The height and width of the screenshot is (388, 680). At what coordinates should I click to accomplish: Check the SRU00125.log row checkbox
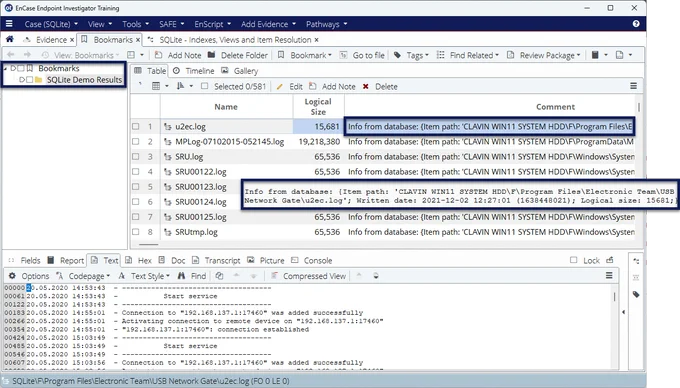tap(136, 217)
